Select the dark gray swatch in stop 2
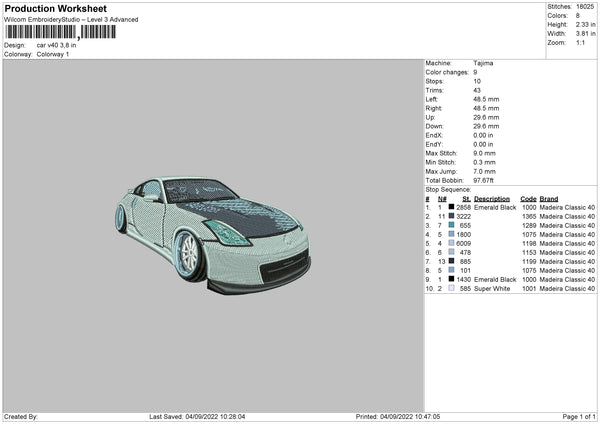 coord(452,216)
